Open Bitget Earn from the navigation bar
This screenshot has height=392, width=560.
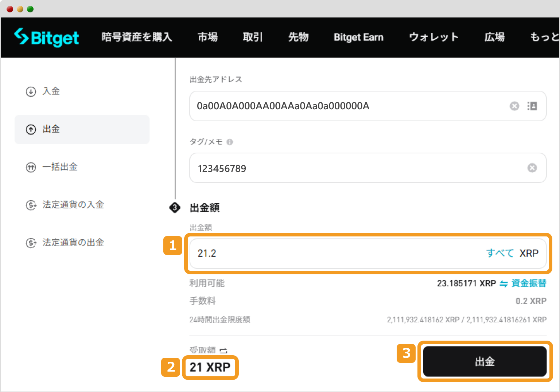click(x=358, y=38)
